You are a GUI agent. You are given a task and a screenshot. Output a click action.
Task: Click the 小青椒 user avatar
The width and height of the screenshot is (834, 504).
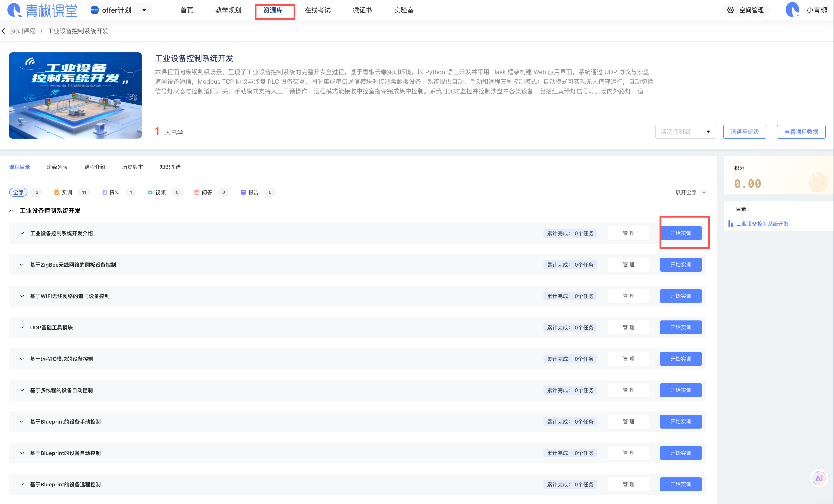(x=792, y=10)
